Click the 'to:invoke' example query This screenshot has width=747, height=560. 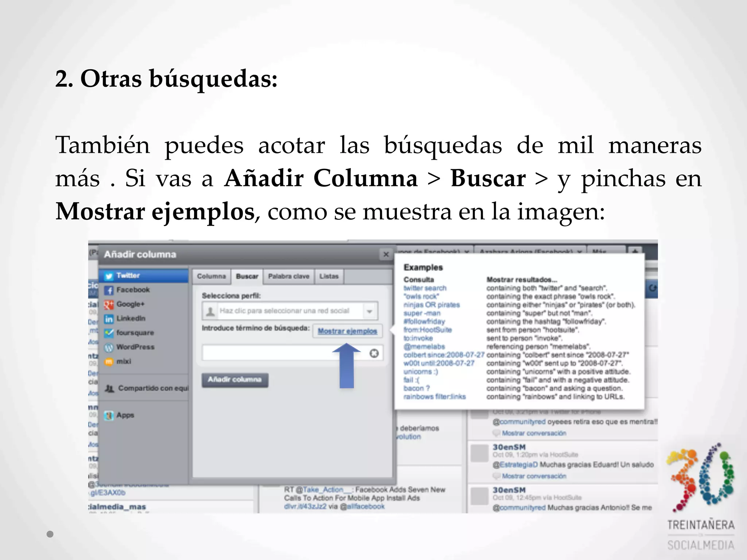tap(418, 338)
